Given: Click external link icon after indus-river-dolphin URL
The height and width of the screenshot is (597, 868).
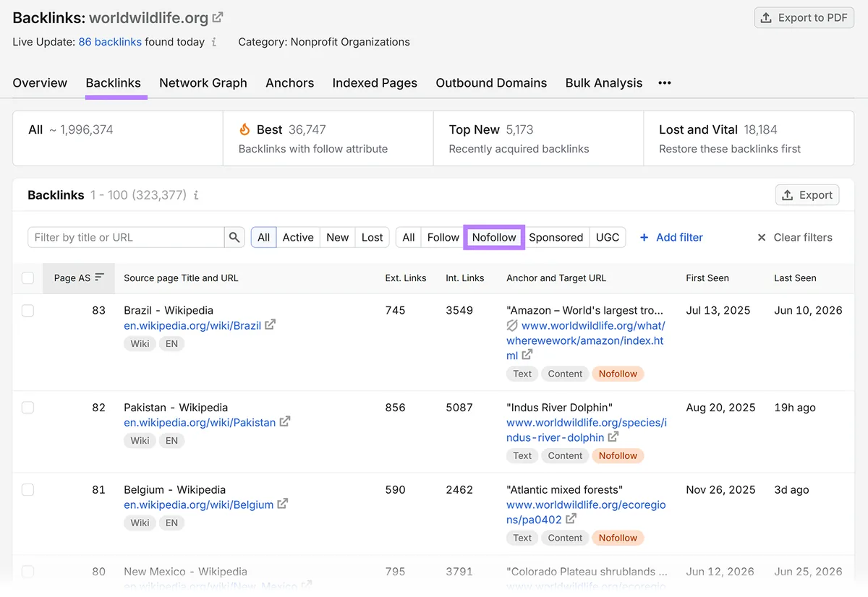Looking at the screenshot, I should (x=613, y=437).
